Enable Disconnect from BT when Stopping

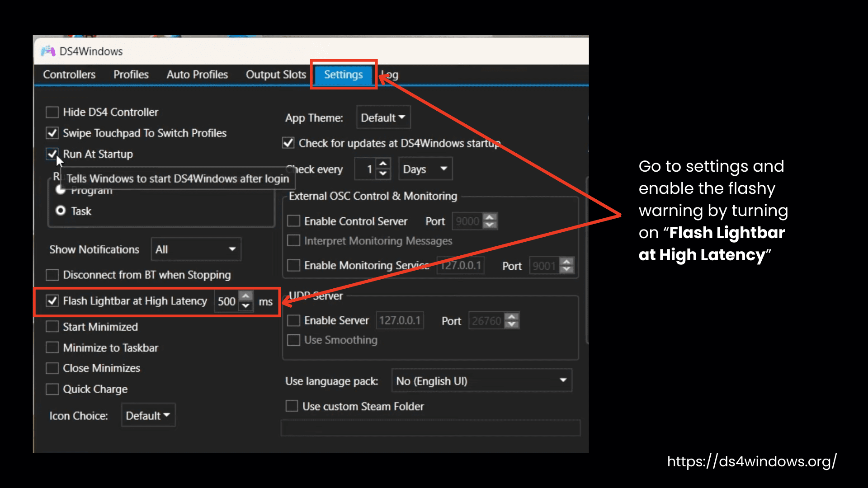[52, 275]
